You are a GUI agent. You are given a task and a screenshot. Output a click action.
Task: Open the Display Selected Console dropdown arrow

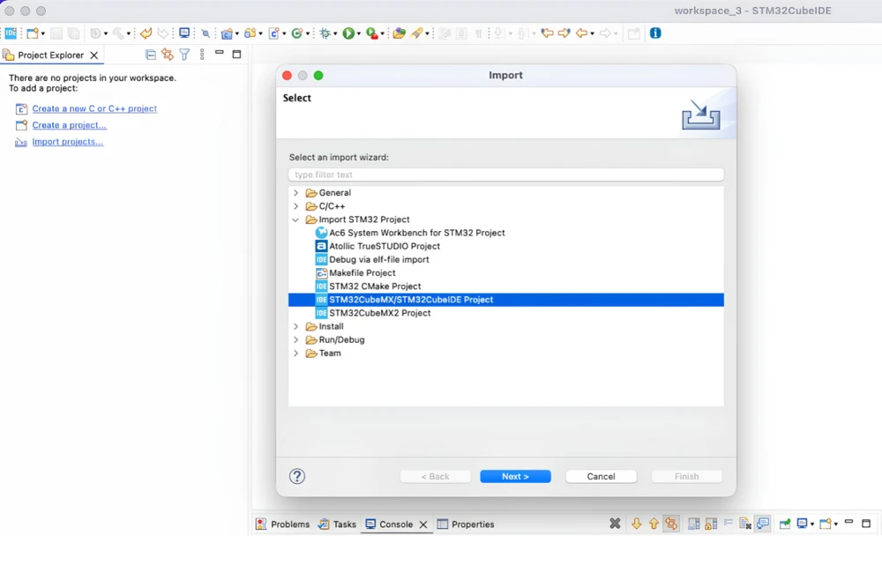(x=812, y=525)
